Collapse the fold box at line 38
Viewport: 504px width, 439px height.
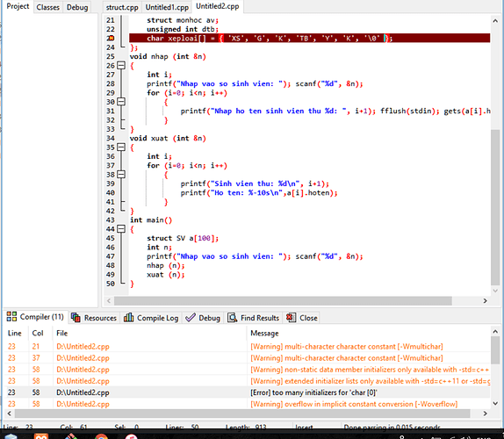point(121,175)
